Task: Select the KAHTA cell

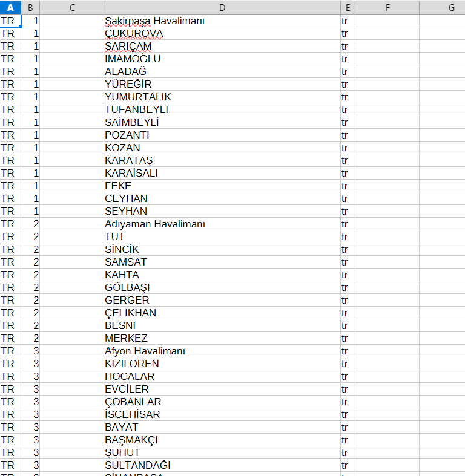Action: 222,275
